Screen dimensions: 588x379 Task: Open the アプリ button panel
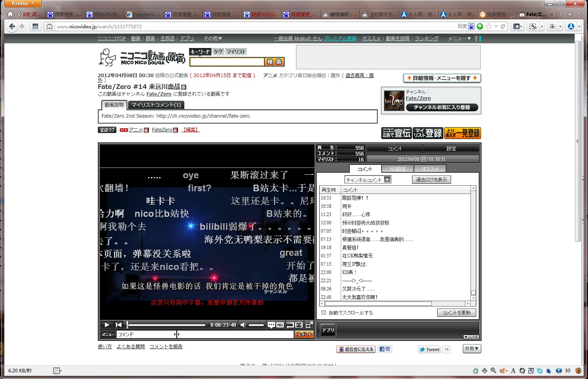pos(328,330)
